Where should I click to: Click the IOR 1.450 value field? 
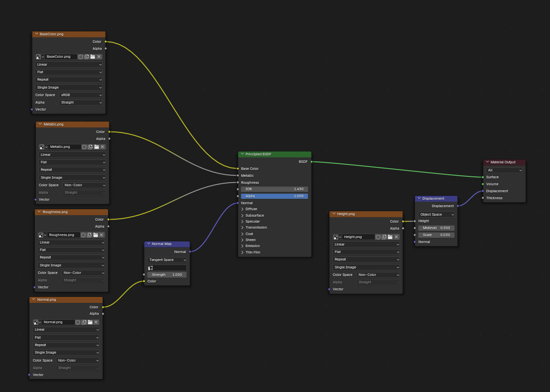pos(275,189)
